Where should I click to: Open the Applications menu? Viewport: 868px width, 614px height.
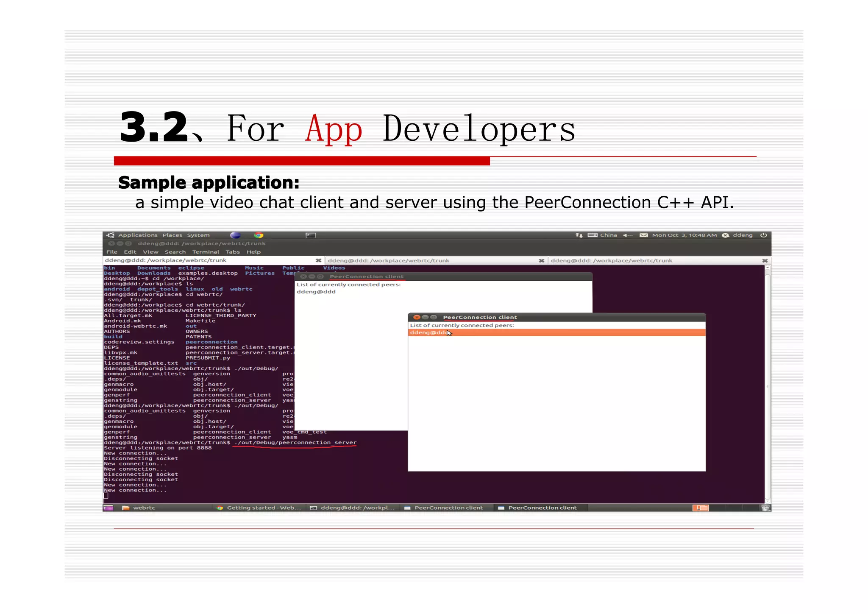[137, 235]
